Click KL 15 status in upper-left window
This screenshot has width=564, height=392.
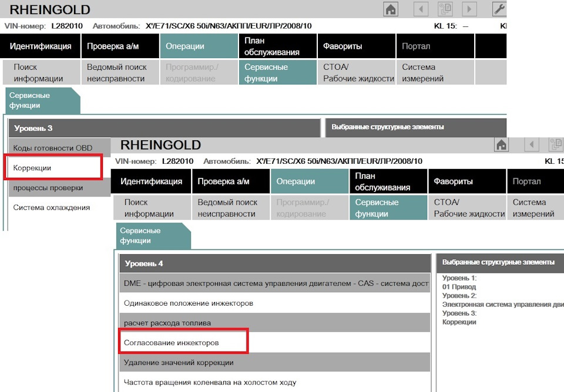[x=451, y=26]
